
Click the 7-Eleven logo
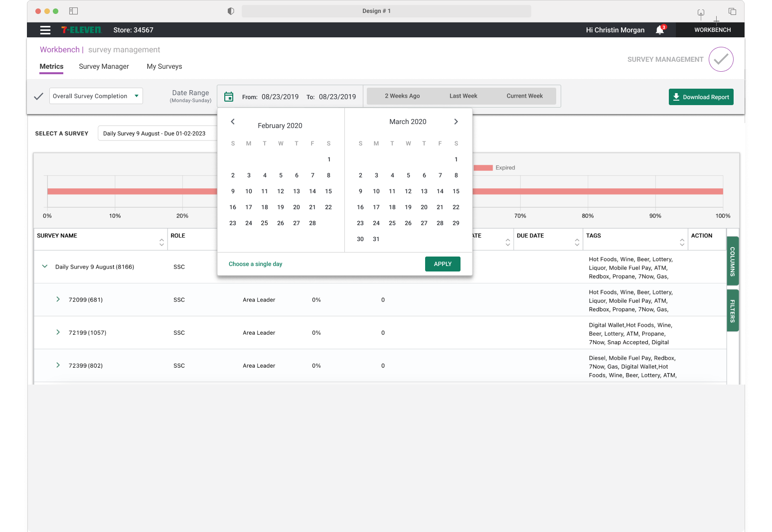pyautogui.click(x=81, y=30)
